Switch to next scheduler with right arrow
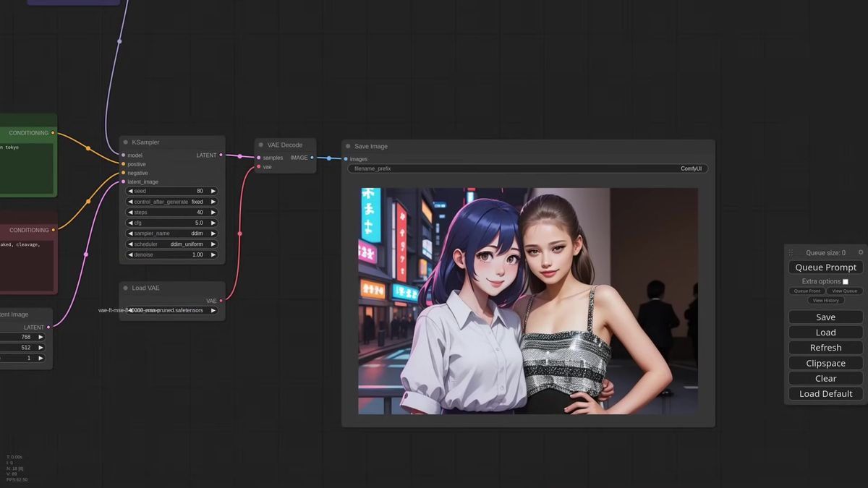Screen dimensions: 868x488 tap(213, 244)
